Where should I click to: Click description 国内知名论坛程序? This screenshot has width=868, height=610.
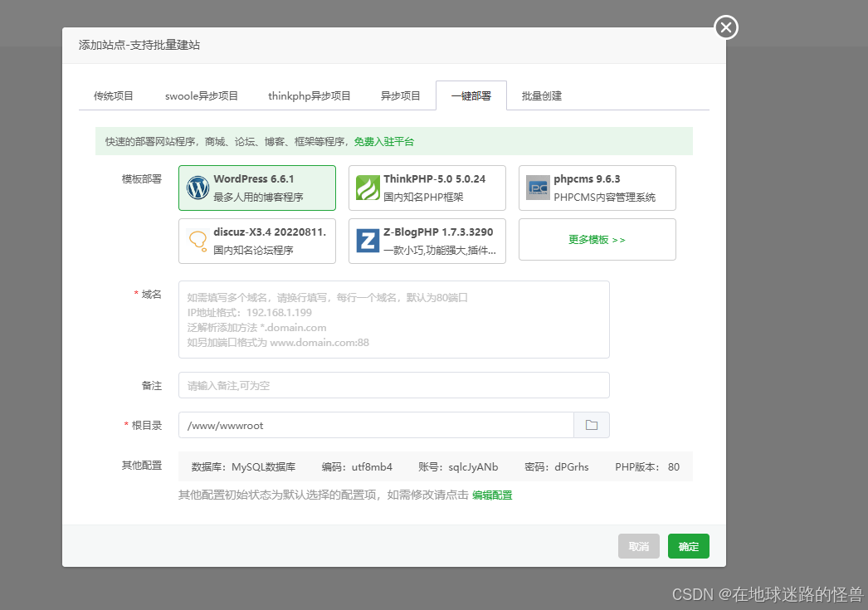254,250
